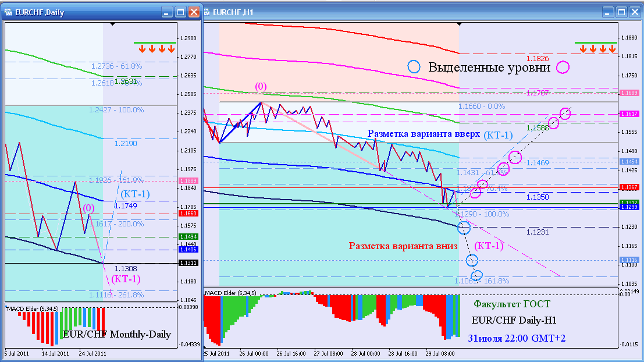Viewport: 644px width, 362px height.
Task: Click the '31июля 22:00 GMT+2' timestamp text
Action: coord(517,339)
